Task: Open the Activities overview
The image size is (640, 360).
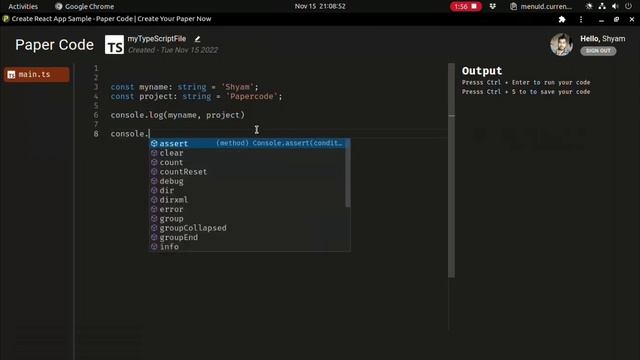Action: click(23, 6)
